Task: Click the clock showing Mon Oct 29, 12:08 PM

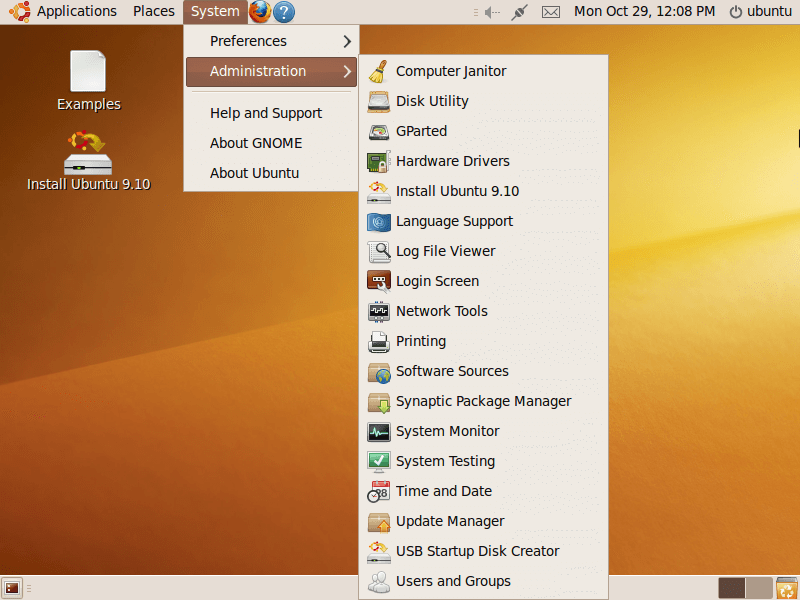Action: point(644,11)
